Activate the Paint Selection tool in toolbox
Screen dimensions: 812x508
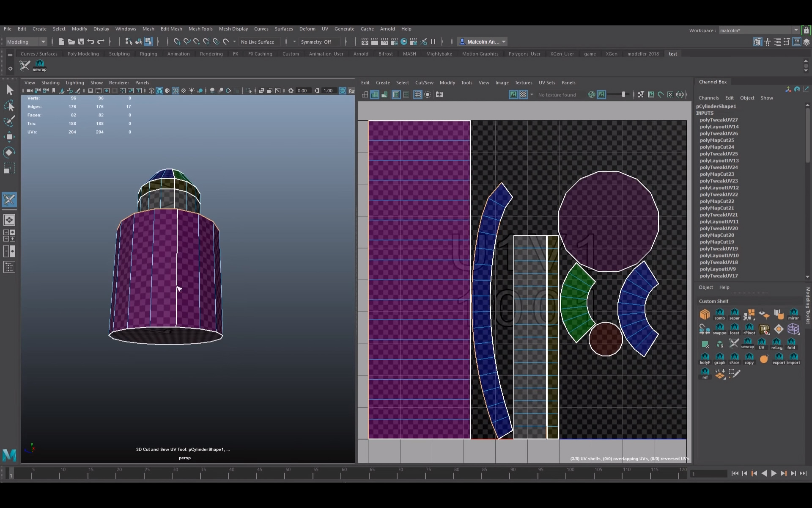click(x=9, y=121)
